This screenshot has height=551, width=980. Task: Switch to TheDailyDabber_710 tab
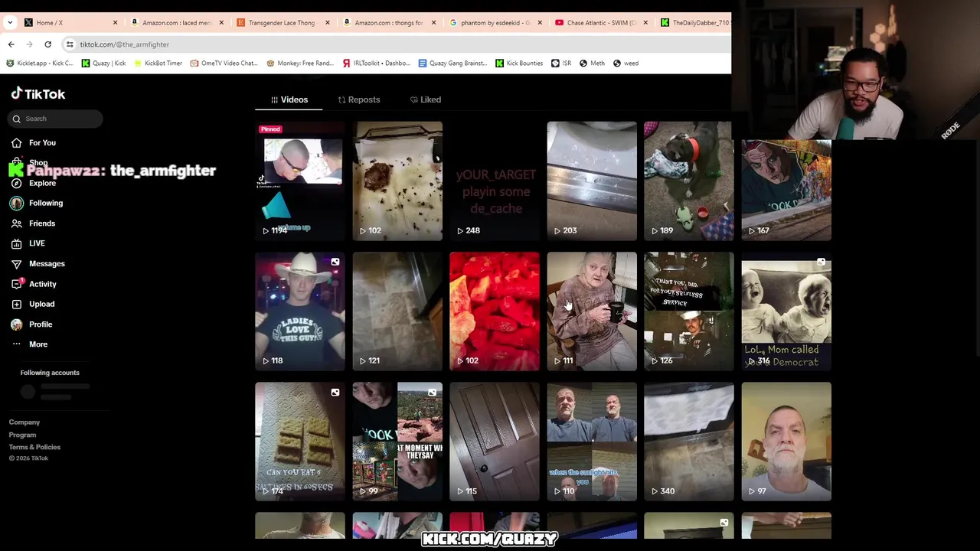695,22
